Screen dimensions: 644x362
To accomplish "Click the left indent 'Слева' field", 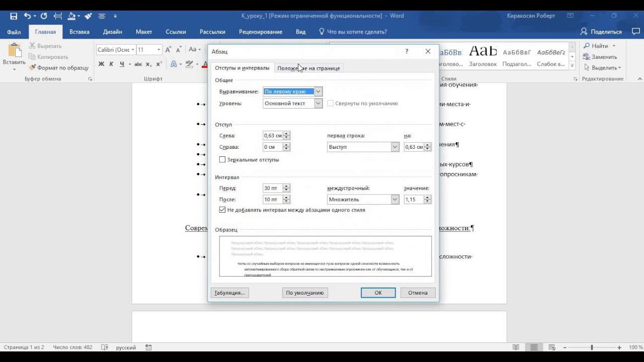I will click(x=273, y=135).
